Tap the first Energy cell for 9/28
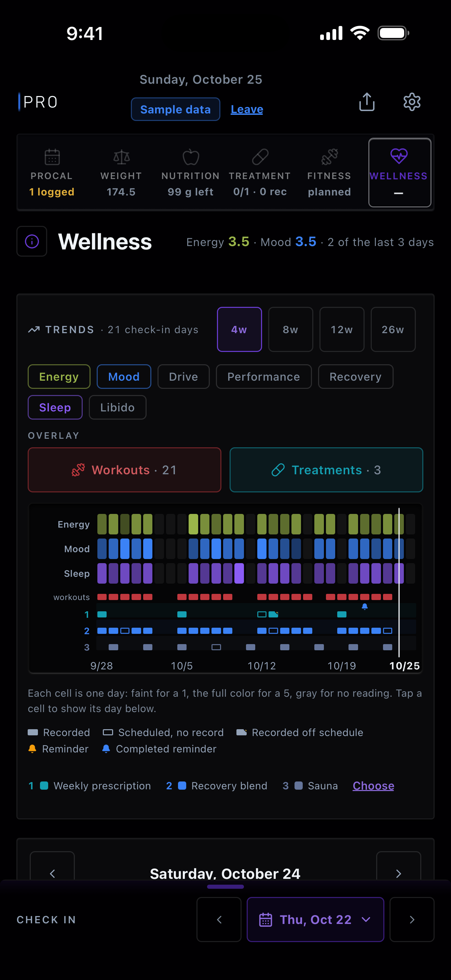 (x=102, y=524)
